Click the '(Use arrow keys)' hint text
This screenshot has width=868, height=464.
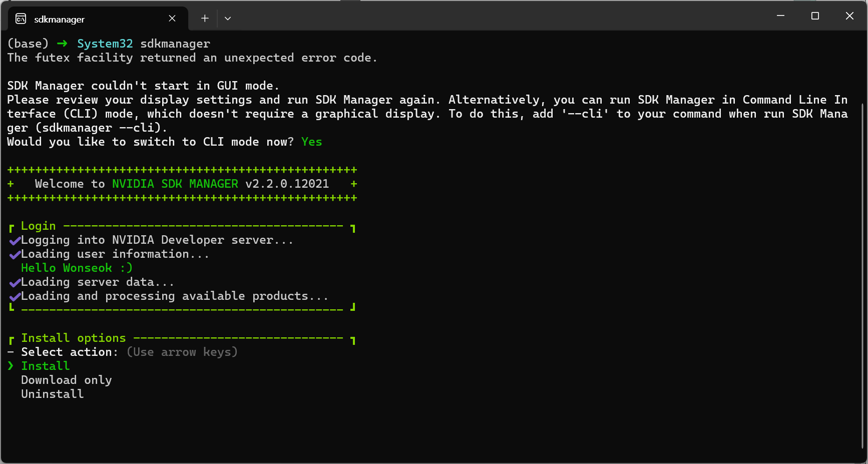182,352
